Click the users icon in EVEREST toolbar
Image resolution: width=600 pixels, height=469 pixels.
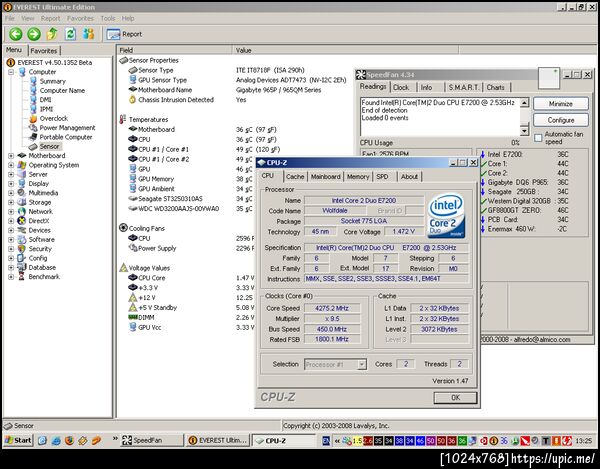(88, 33)
